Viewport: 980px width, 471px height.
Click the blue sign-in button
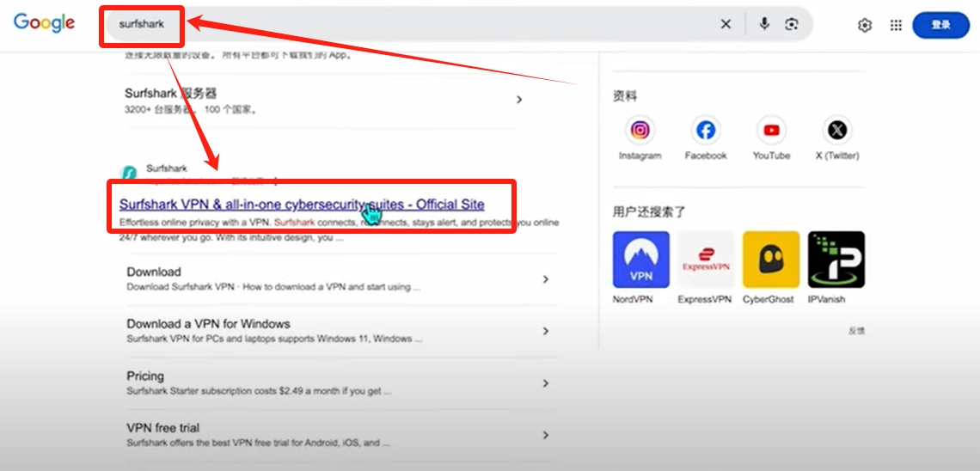(940, 25)
